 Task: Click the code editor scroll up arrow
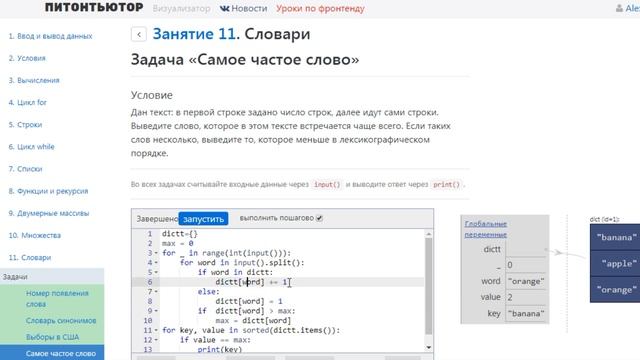[429, 234]
